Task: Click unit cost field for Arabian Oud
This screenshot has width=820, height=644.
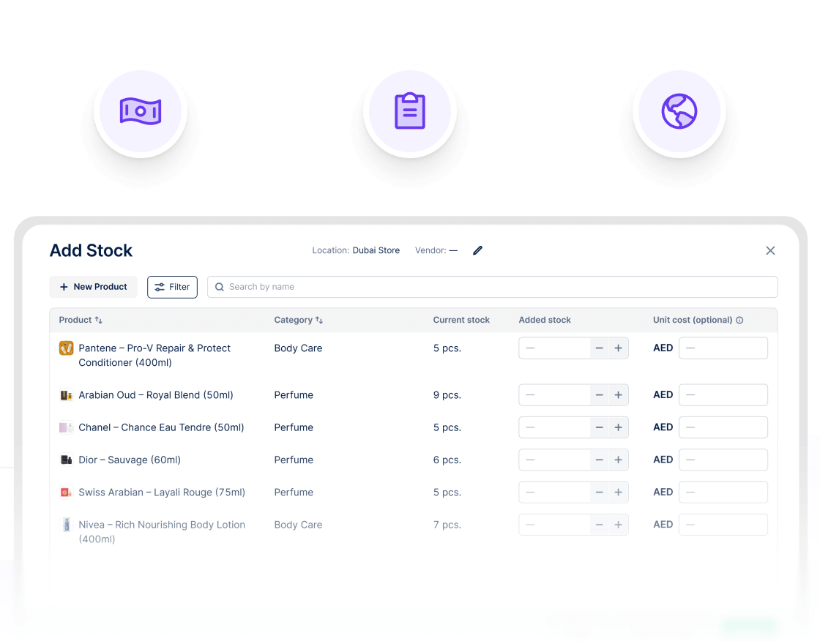Action: tap(723, 395)
